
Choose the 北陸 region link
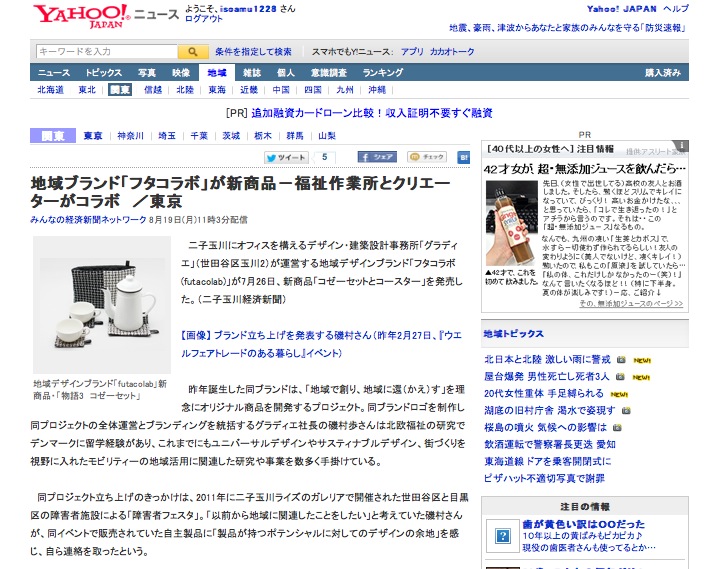point(185,90)
